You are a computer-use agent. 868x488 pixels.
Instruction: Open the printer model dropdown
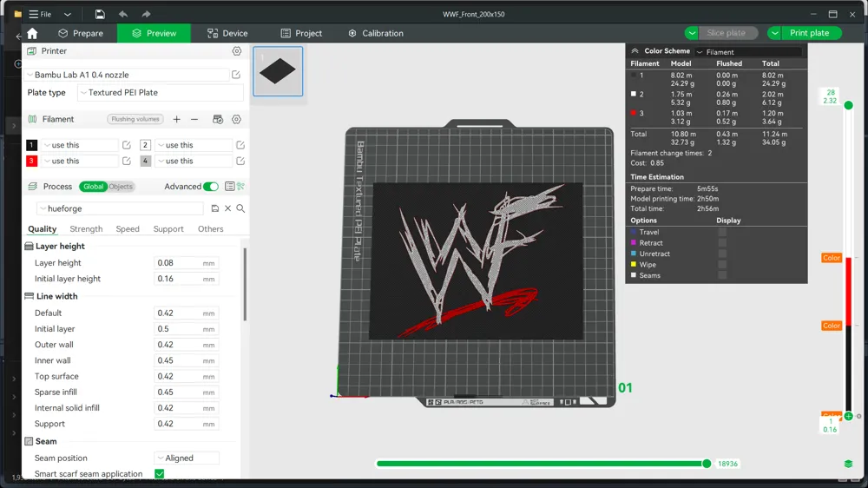pyautogui.click(x=127, y=75)
